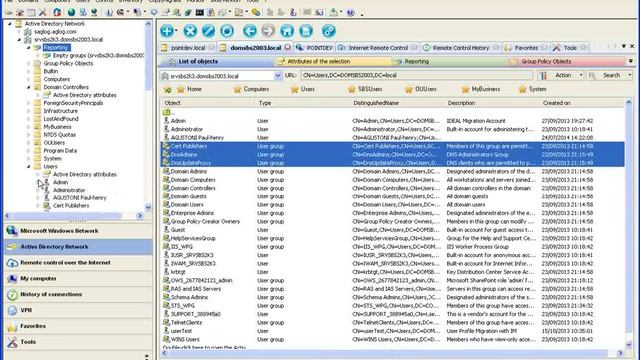Image resolution: width=640 pixels, height=360 pixels.
Task: Click the tree panel's vertical scrollbar down arrow
Action: [148, 207]
